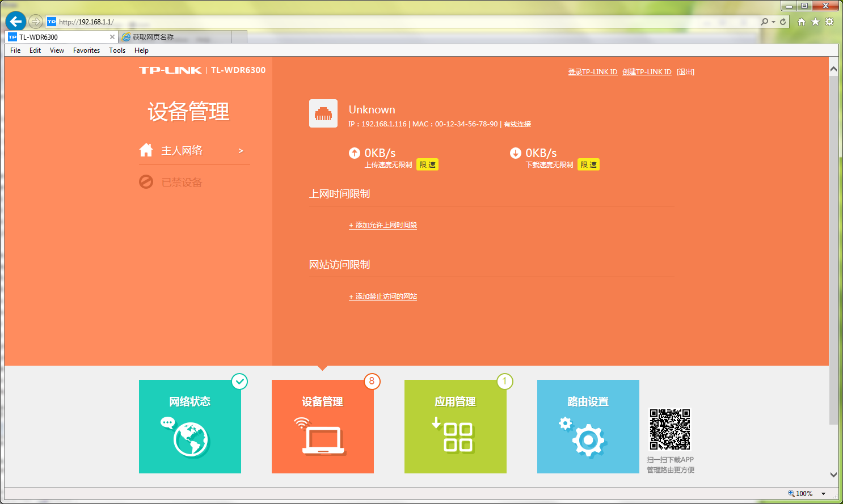Screen dimensions: 843x504
Task: Open the 100% zoom level dropdown
Action: point(824,494)
